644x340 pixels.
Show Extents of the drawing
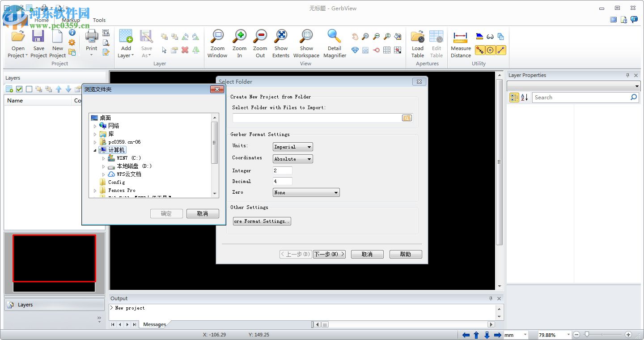pyautogui.click(x=281, y=44)
